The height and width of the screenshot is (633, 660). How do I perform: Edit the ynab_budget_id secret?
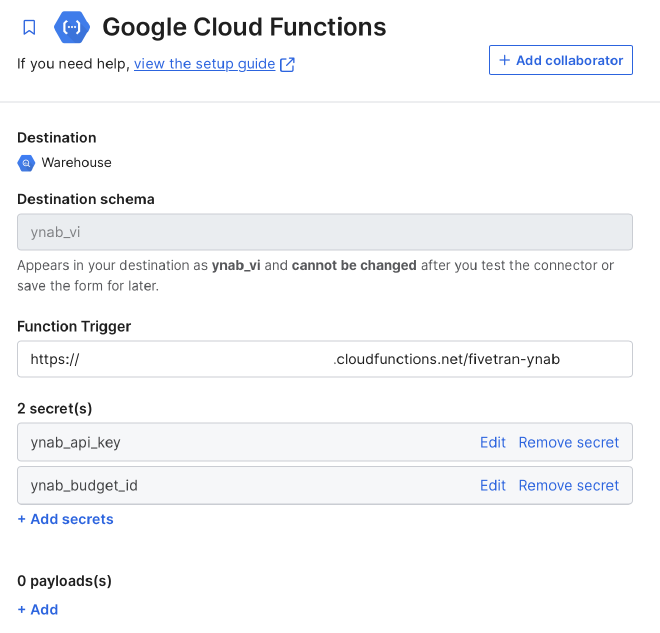tap(492, 485)
